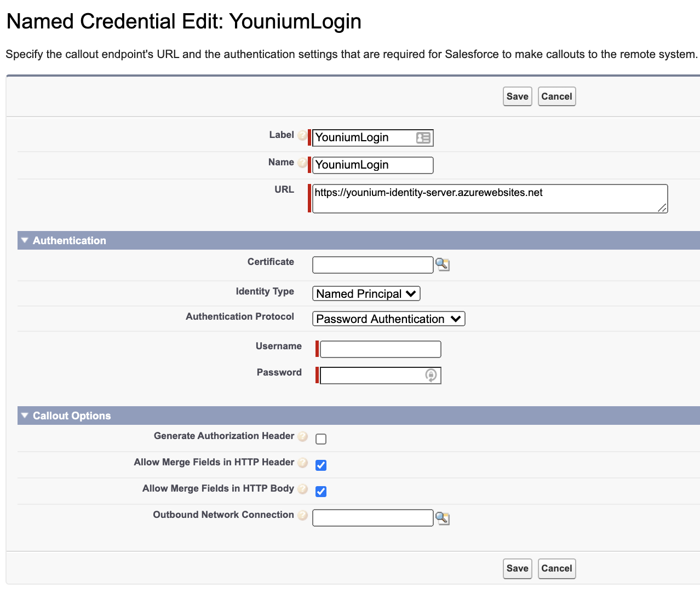This screenshot has height=600, width=700.
Task: Click the bottom Cancel button
Action: point(557,568)
